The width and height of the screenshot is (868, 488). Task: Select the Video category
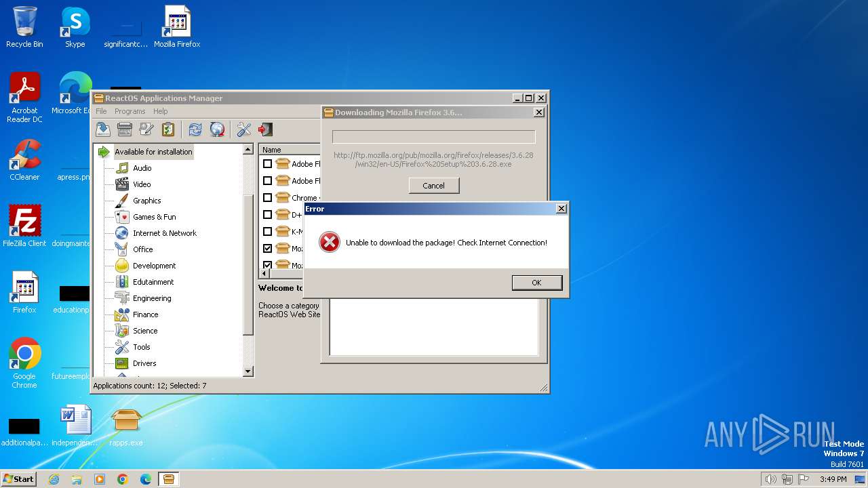[142, 184]
